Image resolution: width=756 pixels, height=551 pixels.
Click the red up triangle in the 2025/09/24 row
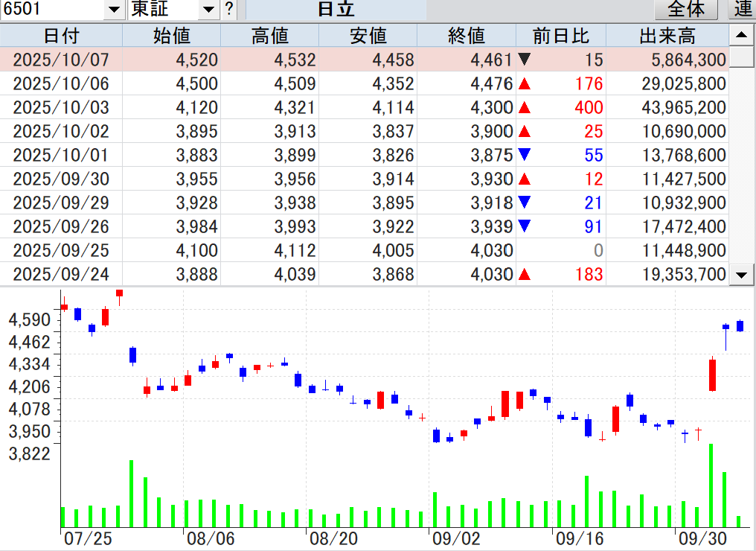(525, 275)
